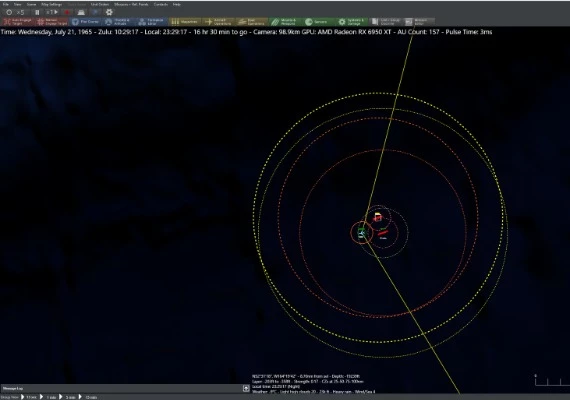This screenshot has height=400, width=570.
Task: Open the settings gear in toolbar
Action: [x=109, y=12]
